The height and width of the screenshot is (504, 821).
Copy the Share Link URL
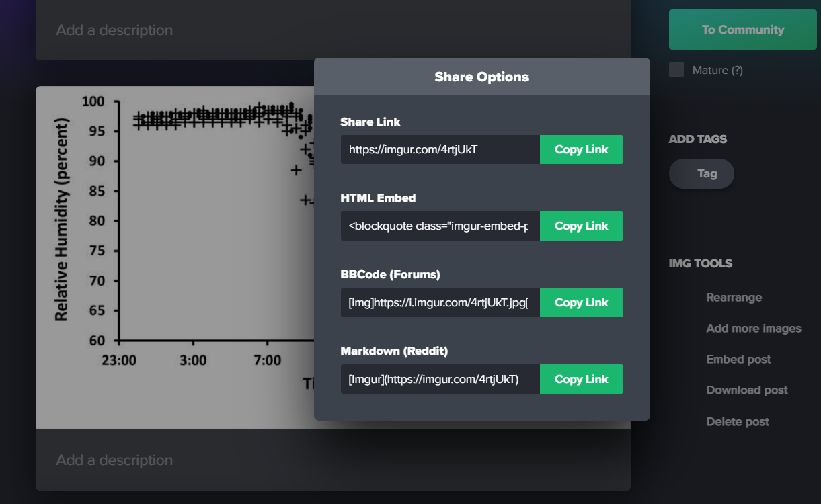click(581, 149)
